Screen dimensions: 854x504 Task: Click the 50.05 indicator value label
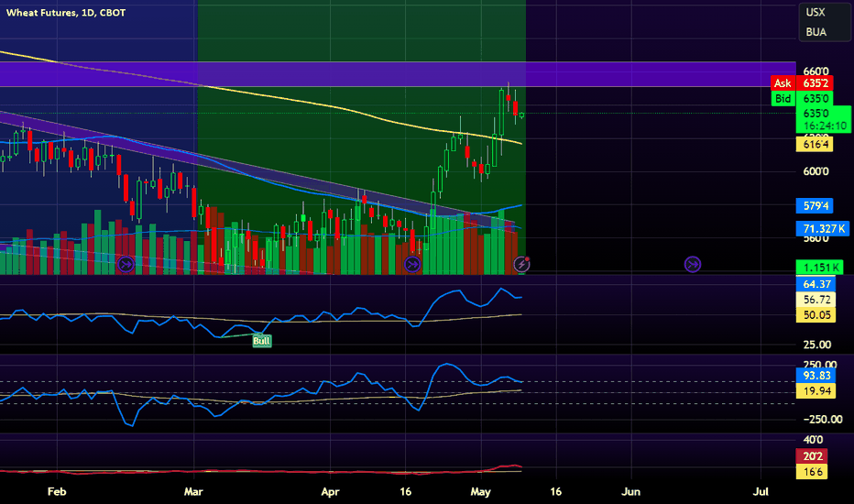tap(816, 315)
